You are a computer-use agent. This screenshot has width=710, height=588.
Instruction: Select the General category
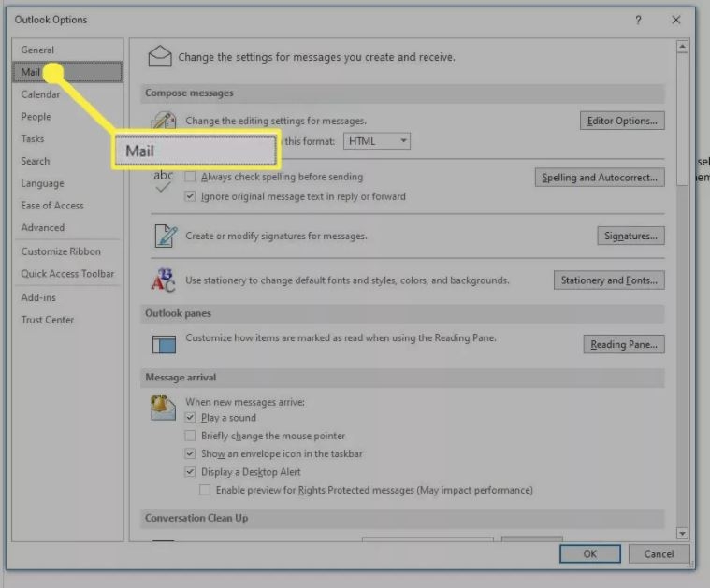67,50
